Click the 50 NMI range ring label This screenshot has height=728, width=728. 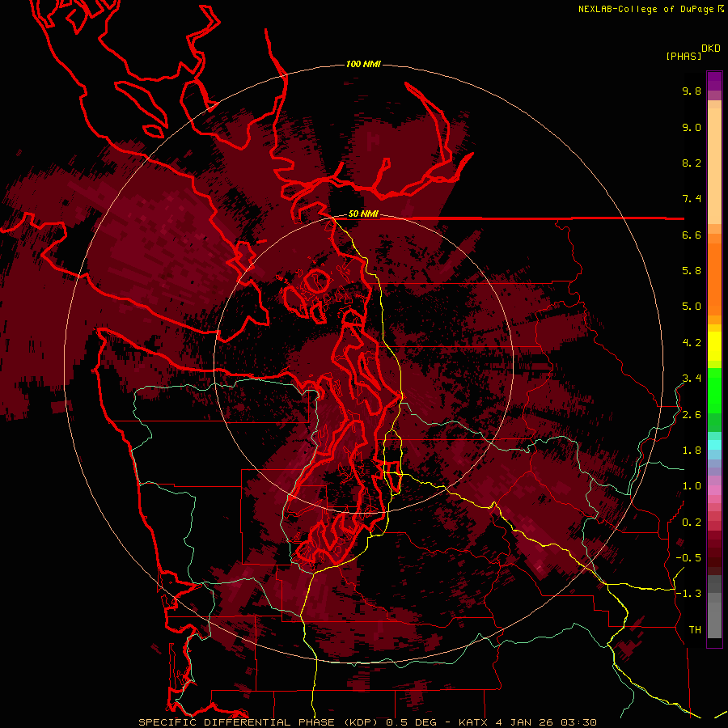[x=363, y=214]
